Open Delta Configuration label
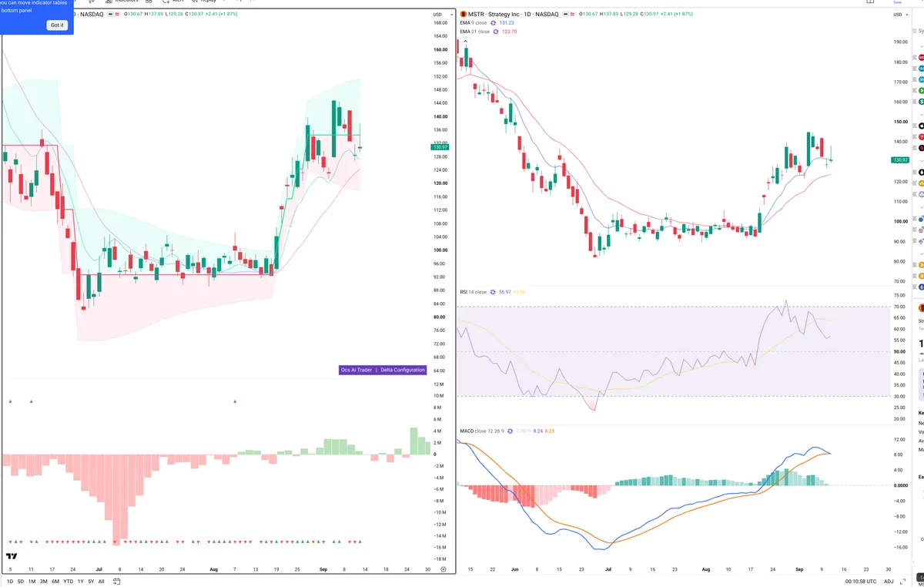924x587 pixels. click(403, 370)
